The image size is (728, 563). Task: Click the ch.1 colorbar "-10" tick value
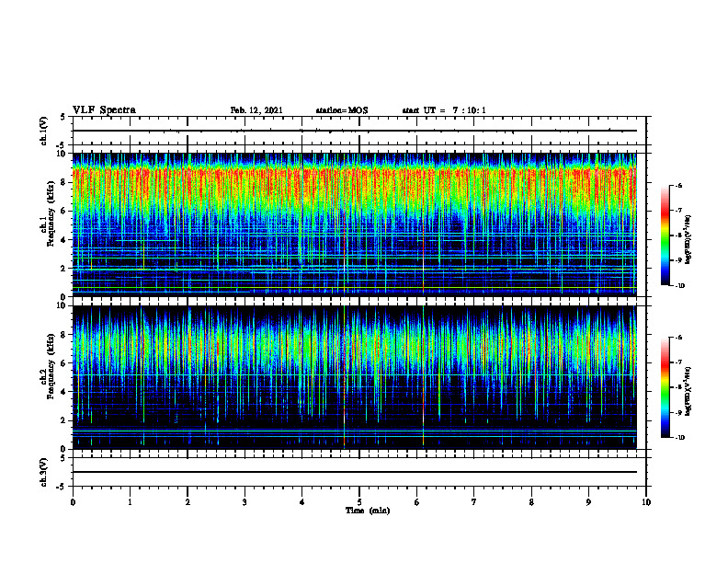680,286
